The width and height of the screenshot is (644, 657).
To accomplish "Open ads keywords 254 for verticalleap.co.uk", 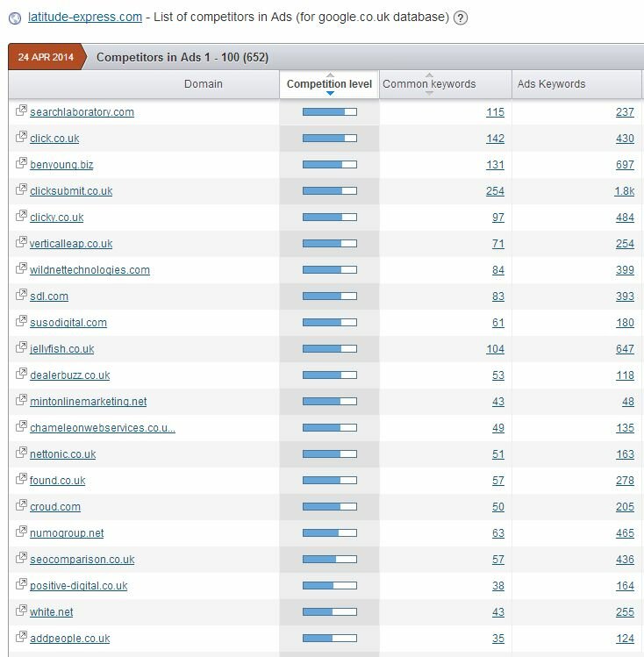I will click(x=625, y=244).
